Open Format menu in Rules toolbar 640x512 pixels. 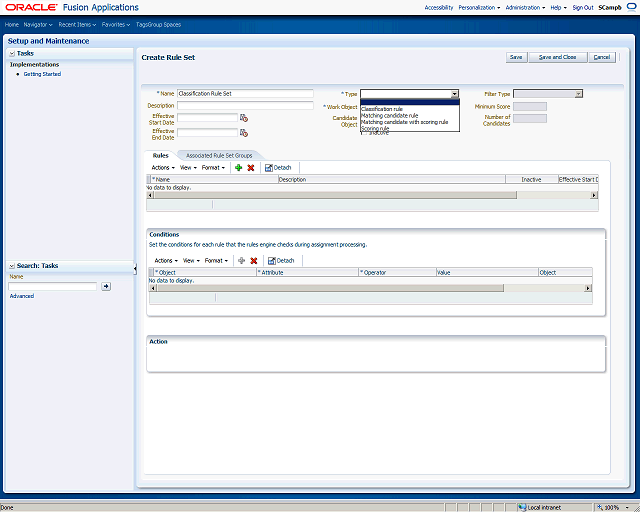pos(213,167)
